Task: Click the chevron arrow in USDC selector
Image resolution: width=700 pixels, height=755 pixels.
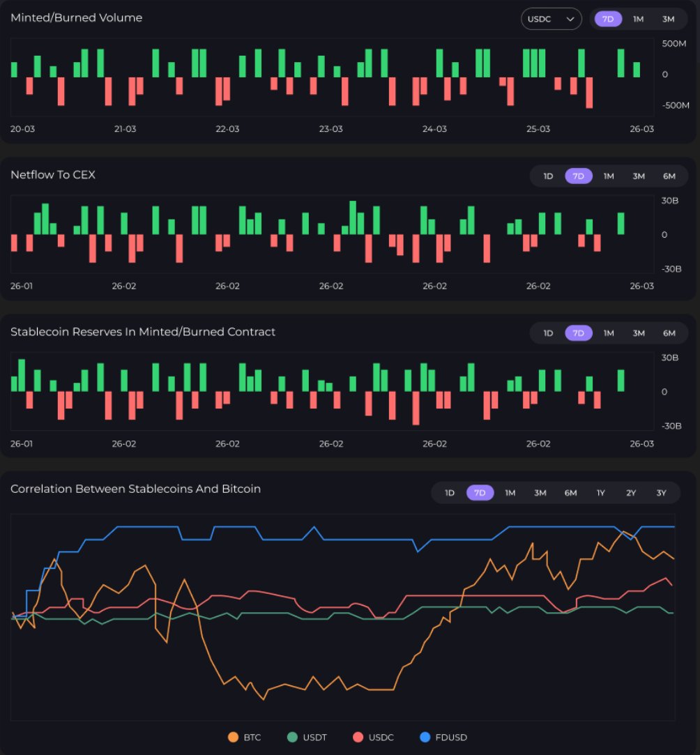Action: pos(571,20)
